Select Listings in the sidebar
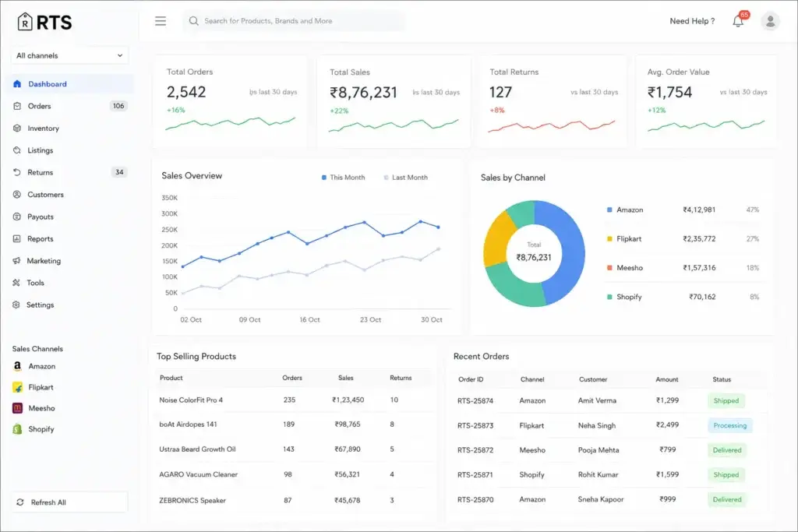Image resolution: width=798 pixels, height=532 pixels. point(70,150)
